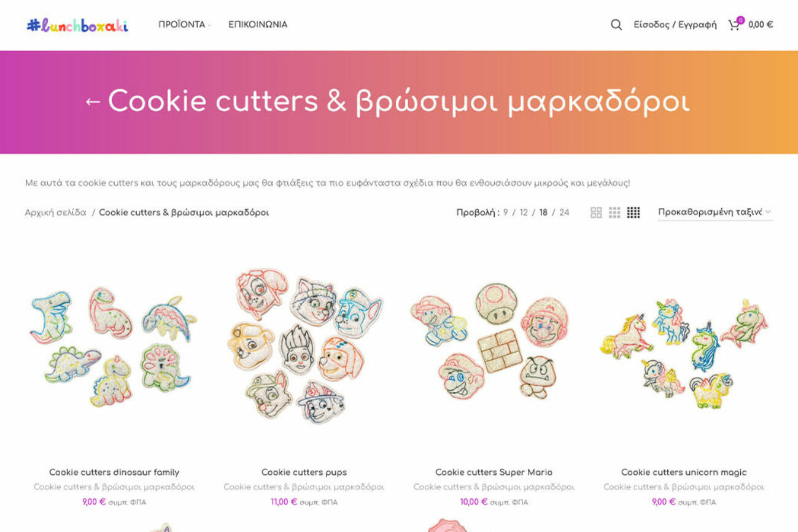798x532 pixels.
Task: Open Cookie cutters Super Mario product link
Action: [494, 472]
